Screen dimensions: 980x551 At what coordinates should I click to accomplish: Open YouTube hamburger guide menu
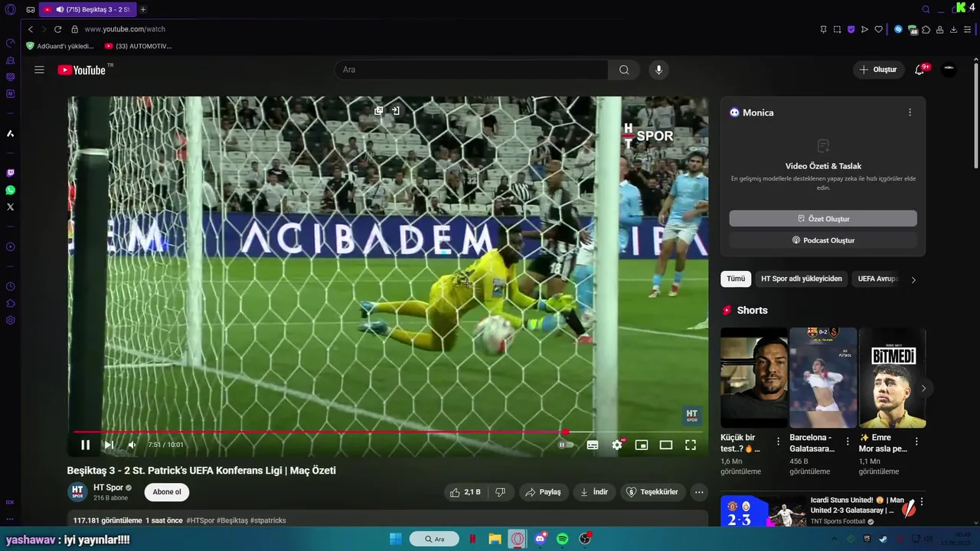point(39,70)
